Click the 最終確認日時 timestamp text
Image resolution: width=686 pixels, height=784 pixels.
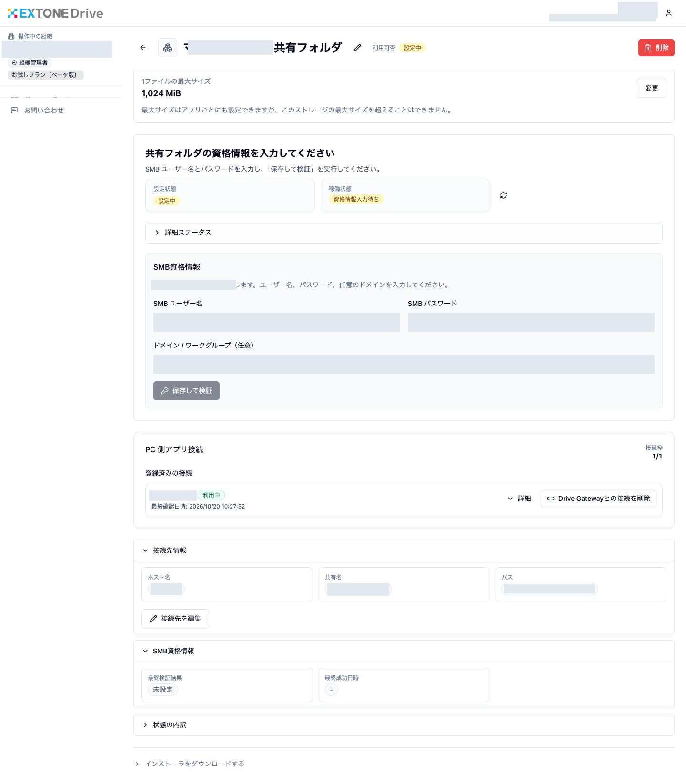tap(198, 507)
